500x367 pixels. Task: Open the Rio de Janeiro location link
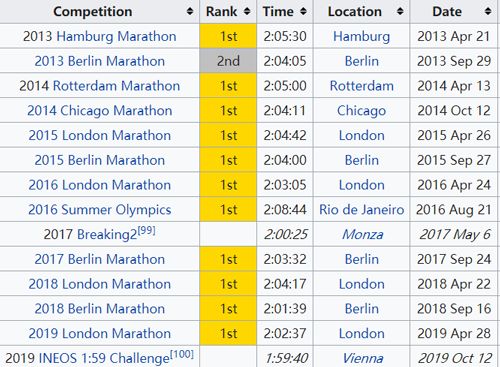pyautogui.click(x=362, y=210)
